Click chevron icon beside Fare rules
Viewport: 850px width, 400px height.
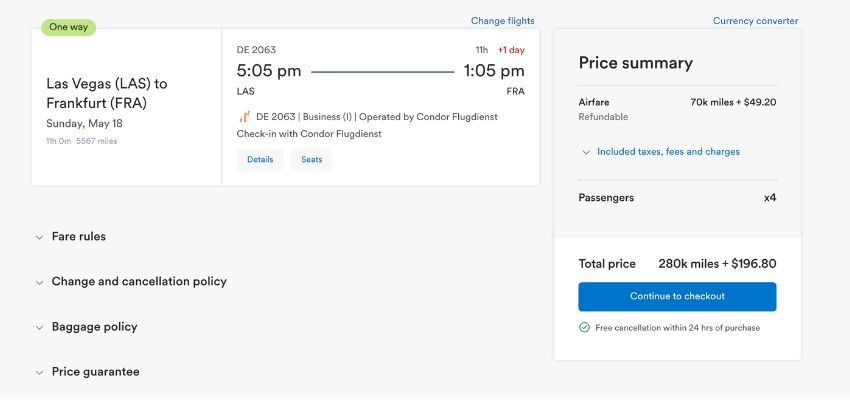[x=39, y=237]
